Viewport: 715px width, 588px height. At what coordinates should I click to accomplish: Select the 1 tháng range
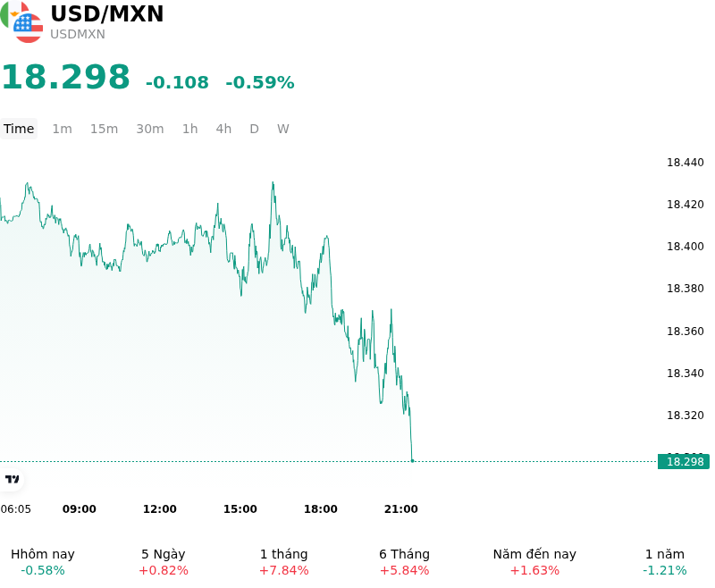click(x=283, y=561)
